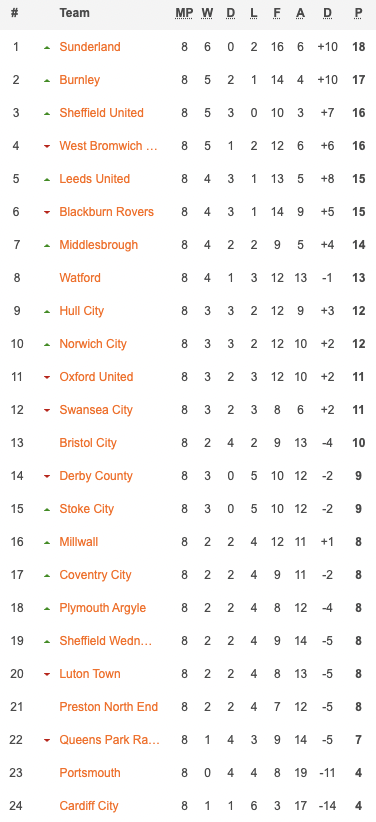Open the Burnley team link
This screenshot has height=822, width=376.
coord(80,80)
